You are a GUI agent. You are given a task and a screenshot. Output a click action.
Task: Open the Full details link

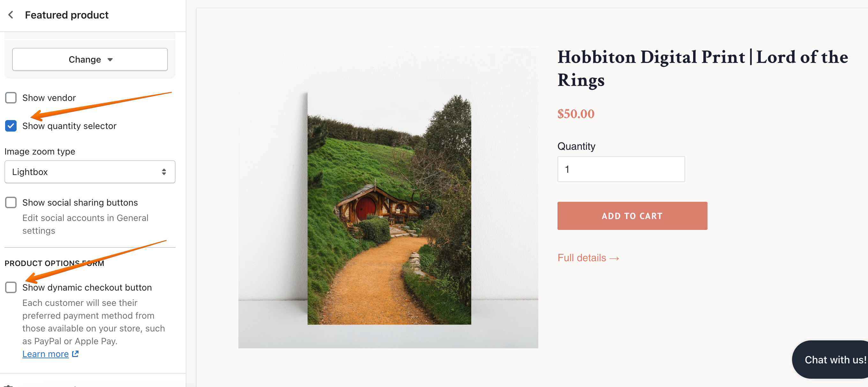588,258
